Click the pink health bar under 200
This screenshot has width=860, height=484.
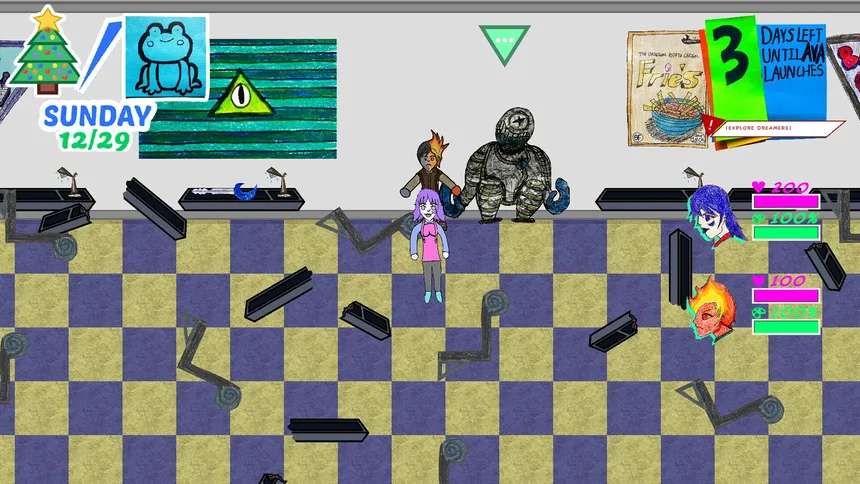786,202
